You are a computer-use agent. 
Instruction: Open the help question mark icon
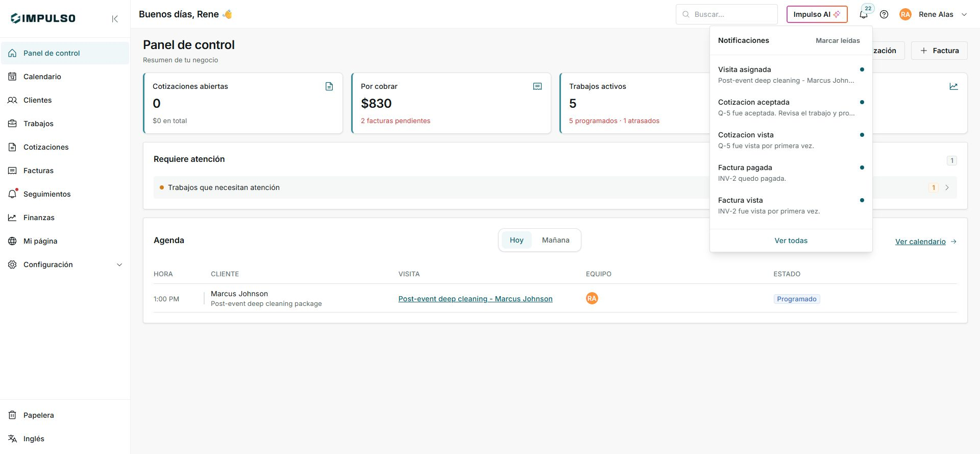click(x=884, y=14)
